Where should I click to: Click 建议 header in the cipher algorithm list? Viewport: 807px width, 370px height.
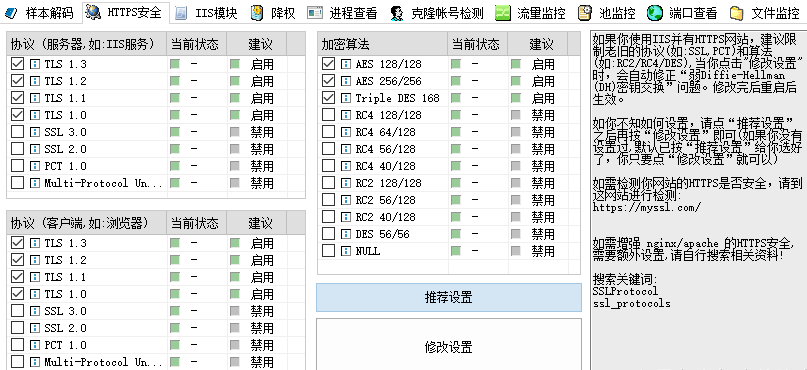[x=537, y=44]
